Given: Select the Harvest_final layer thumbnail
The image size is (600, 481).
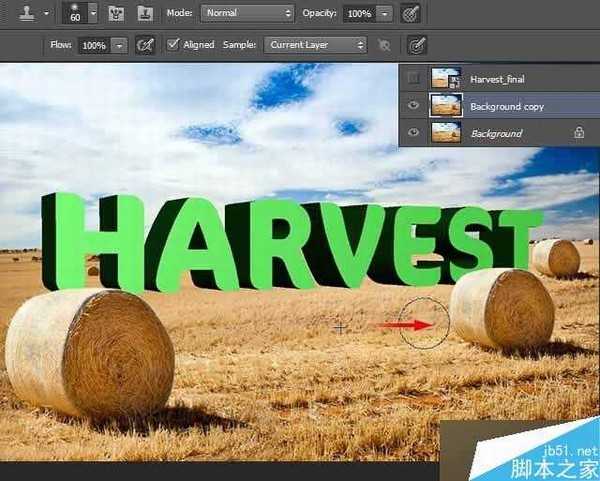Looking at the screenshot, I should (x=445, y=79).
